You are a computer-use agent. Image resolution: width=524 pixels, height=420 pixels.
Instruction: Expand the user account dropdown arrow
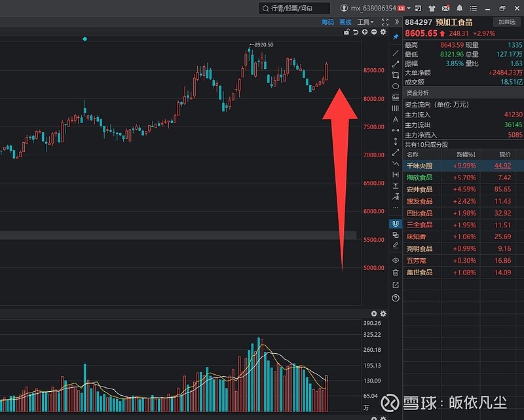pyautogui.click(x=408, y=9)
